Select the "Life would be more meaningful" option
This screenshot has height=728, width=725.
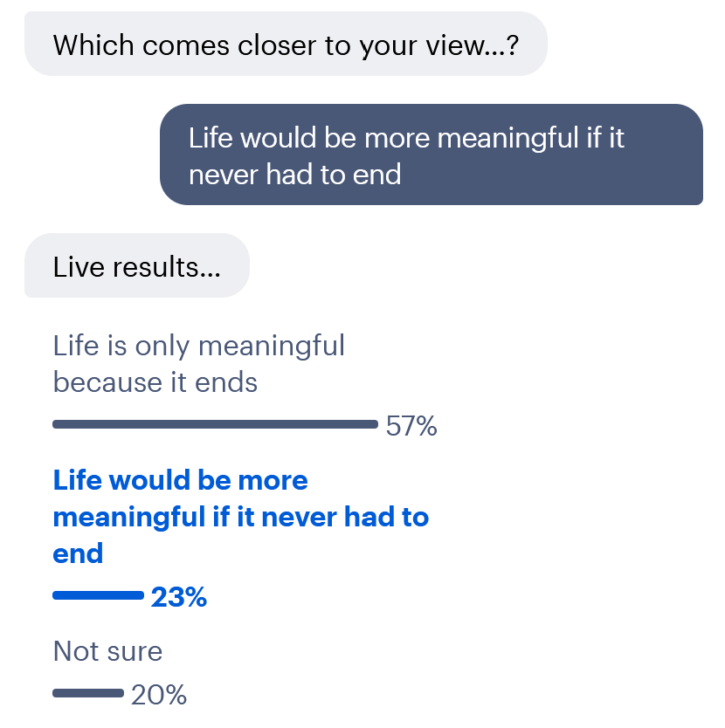point(241,516)
